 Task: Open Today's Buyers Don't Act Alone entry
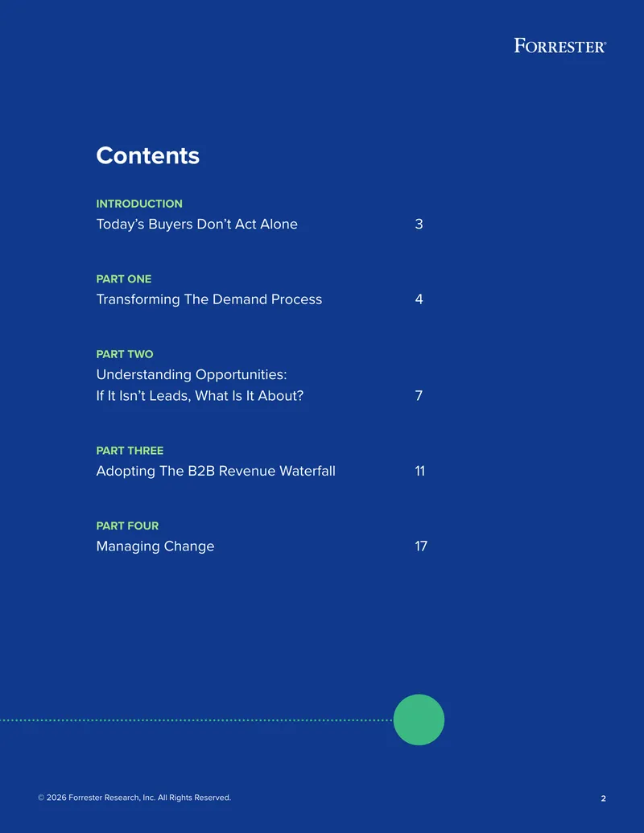196,225
